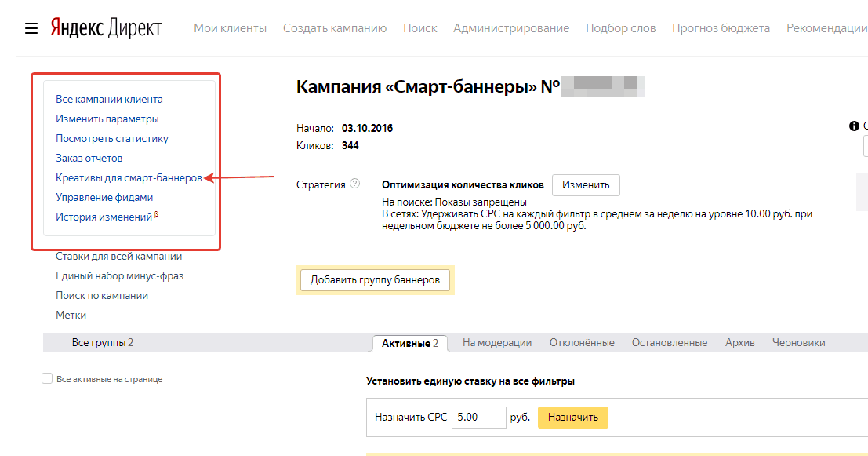Open 'Мои клиенты' in top menu
The height and width of the screenshot is (456, 868).
pos(230,28)
